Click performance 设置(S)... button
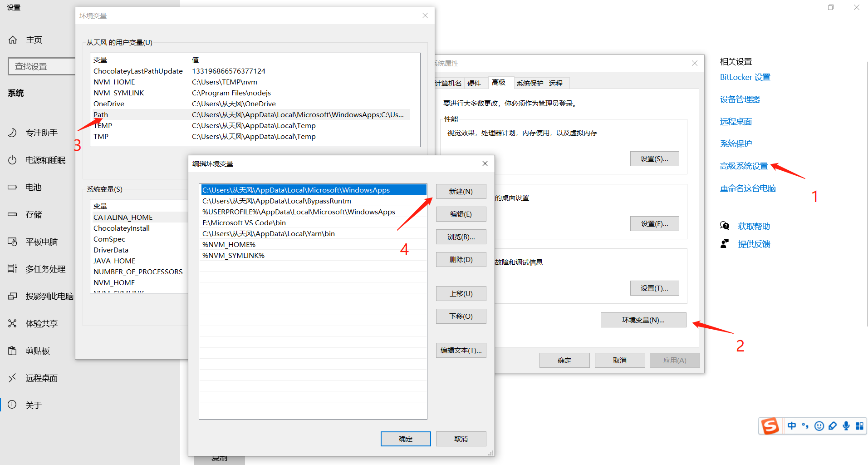The height and width of the screenshot is (465, 868). pyautogui.click(x=654, y=159)
